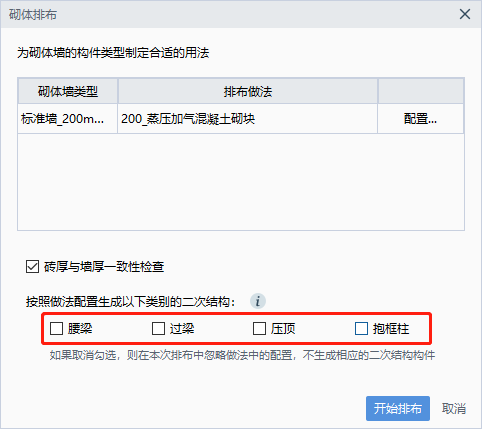482x429 pixels.
Task: Click the 为砌体墙的构件类型 instruction text
Action: tap(113, 53)
